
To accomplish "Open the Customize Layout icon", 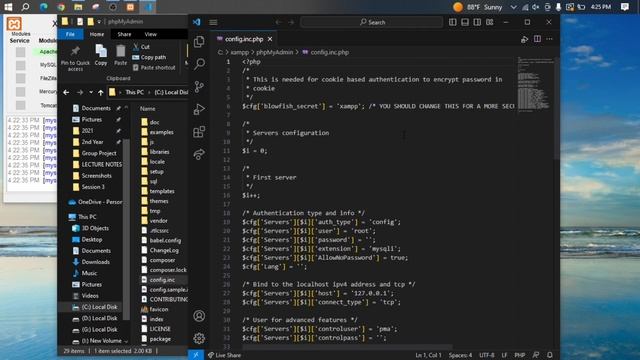I will [x=490, y=22].
